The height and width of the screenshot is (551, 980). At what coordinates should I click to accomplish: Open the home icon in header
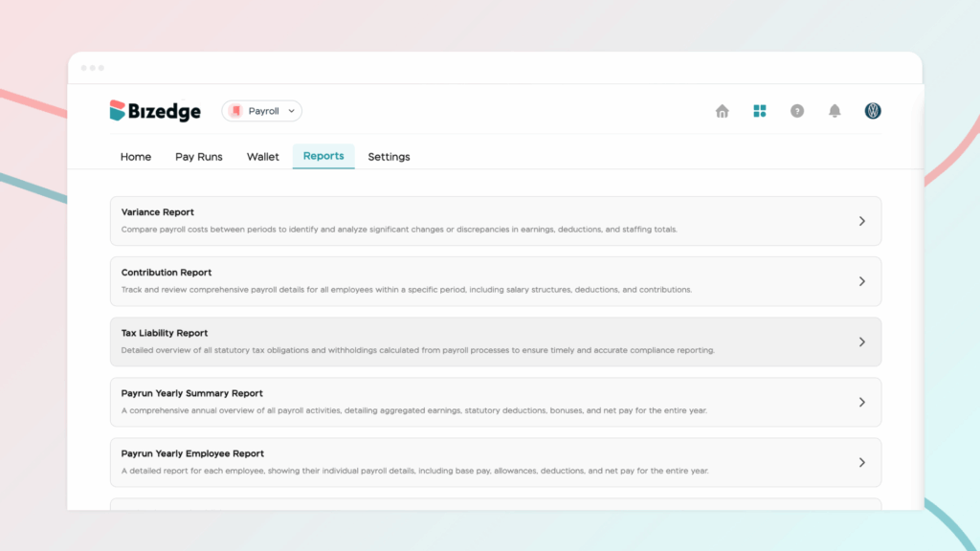pos(723,111)
